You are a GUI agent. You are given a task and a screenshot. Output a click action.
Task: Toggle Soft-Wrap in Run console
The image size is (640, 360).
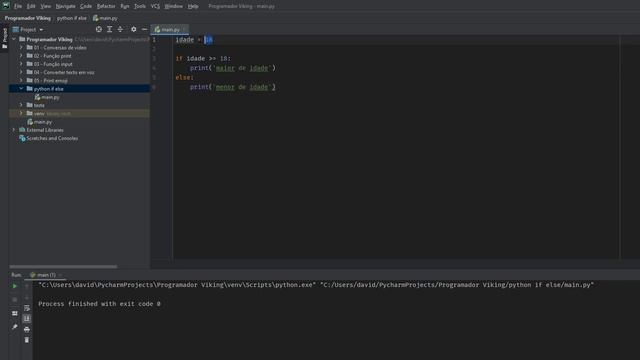coord(27,308)
